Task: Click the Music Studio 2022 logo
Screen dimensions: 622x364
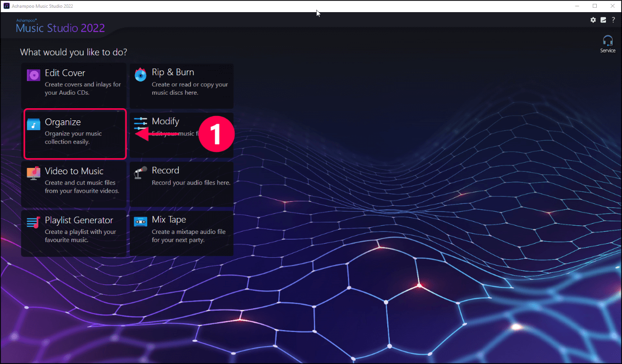Action: coord(60,26)
